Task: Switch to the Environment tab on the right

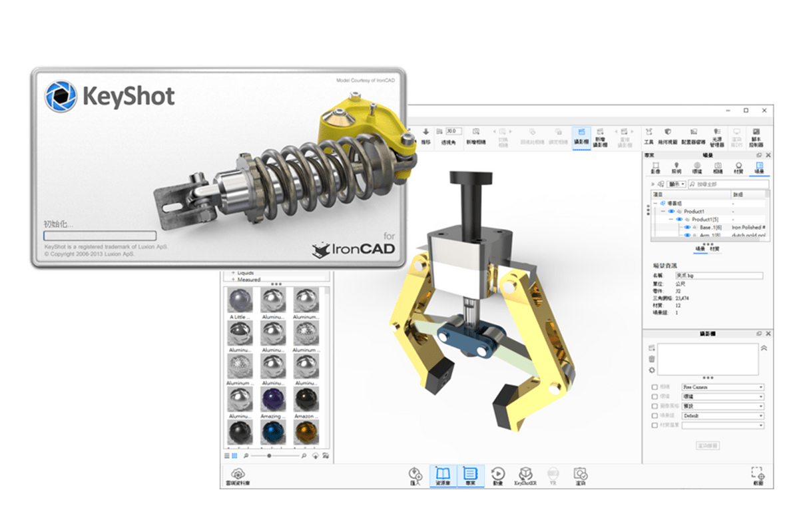Action: click(697, 166)
